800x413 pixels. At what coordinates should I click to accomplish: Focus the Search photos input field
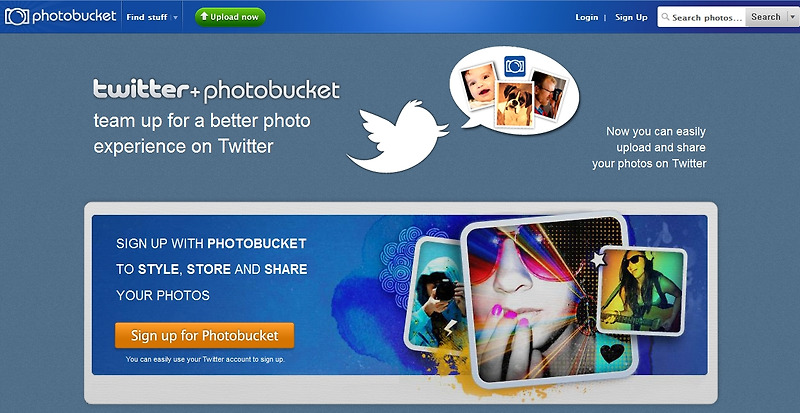(x=702, y=17)
